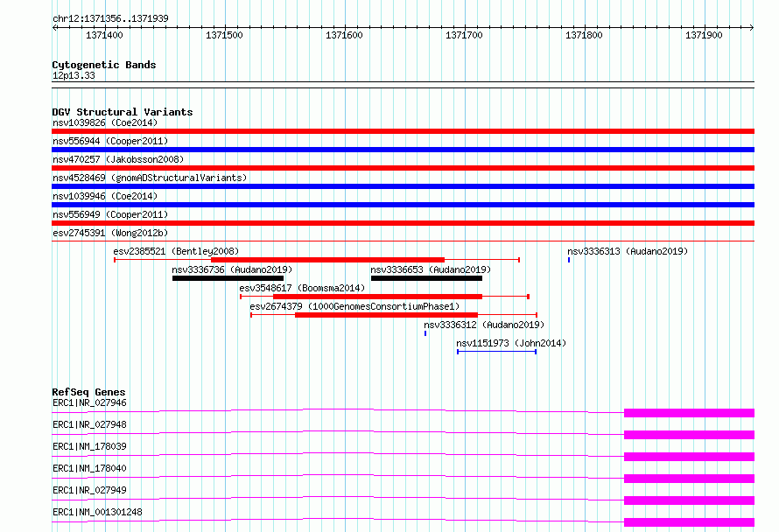Click the nsv556949 (Cooper2011) red bar
779x532 pixels.
pos(403,223)
